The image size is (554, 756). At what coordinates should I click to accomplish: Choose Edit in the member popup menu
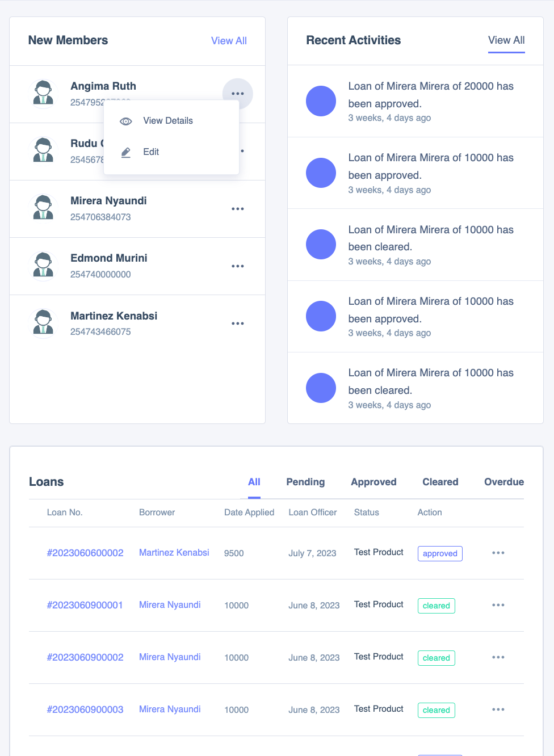tap(151, 152)
